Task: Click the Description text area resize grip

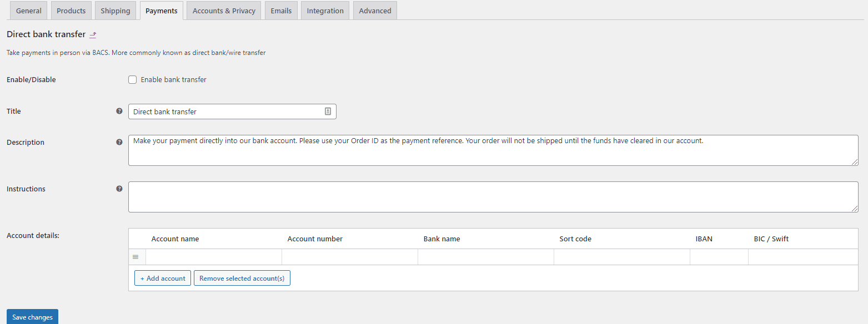Action: click(855, 162)
